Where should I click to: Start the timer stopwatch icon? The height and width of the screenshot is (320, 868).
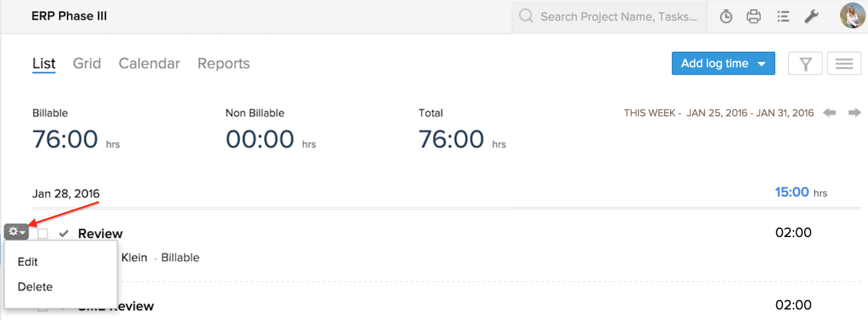(x=726, y=17)
